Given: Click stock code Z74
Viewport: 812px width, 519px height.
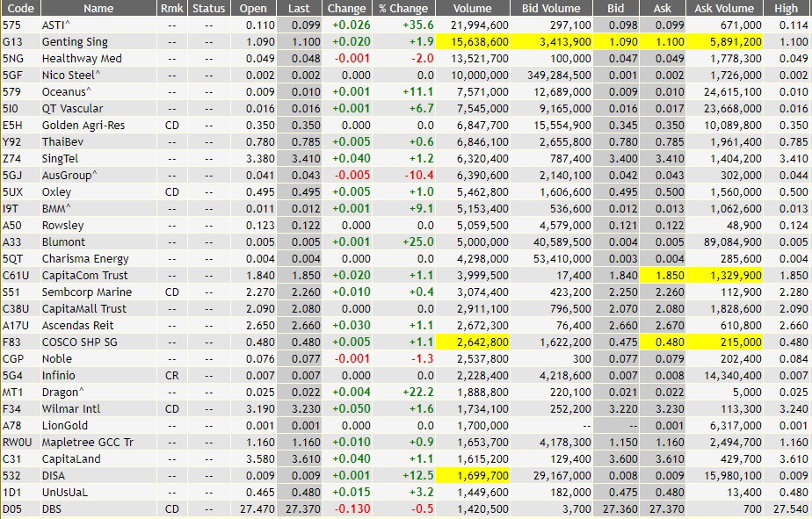Looking at the screenshot, I should point(11,158).
